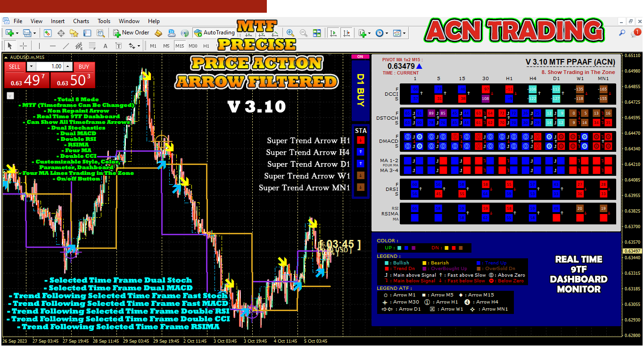Toggle the Super Trend Arrow MN1 button
The image size is (644, 362).
[x=360, y=187]
